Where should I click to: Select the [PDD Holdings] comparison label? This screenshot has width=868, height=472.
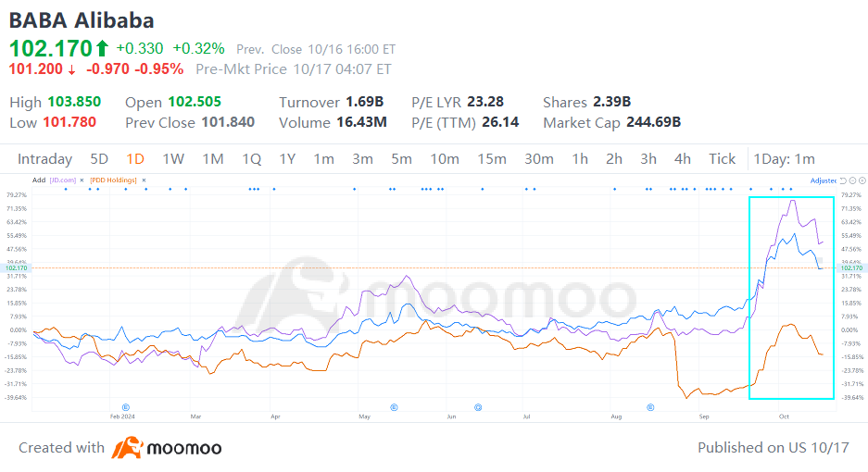[114, 180]
